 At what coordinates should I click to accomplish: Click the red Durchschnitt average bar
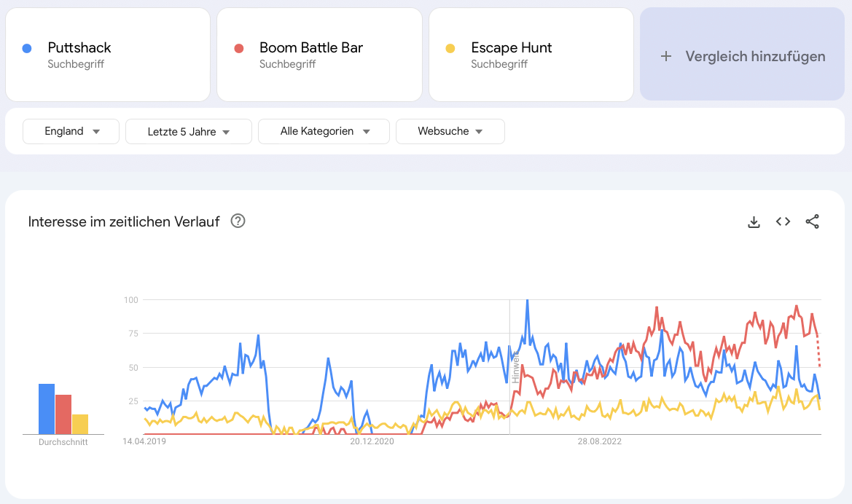pyautogui.click(x=63, y=414)
